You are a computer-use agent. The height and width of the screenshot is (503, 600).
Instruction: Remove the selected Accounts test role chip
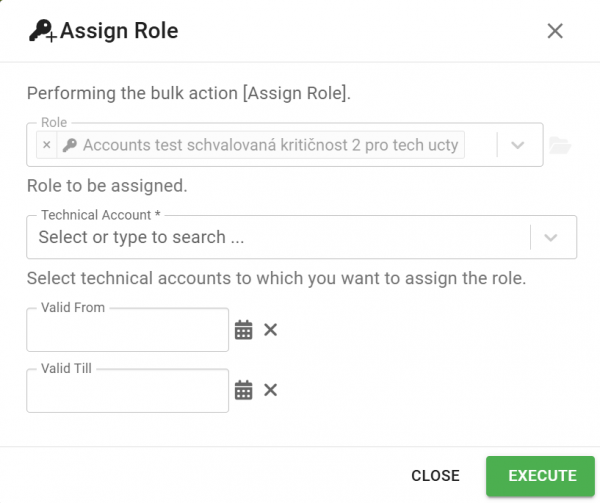pos(47,145)
